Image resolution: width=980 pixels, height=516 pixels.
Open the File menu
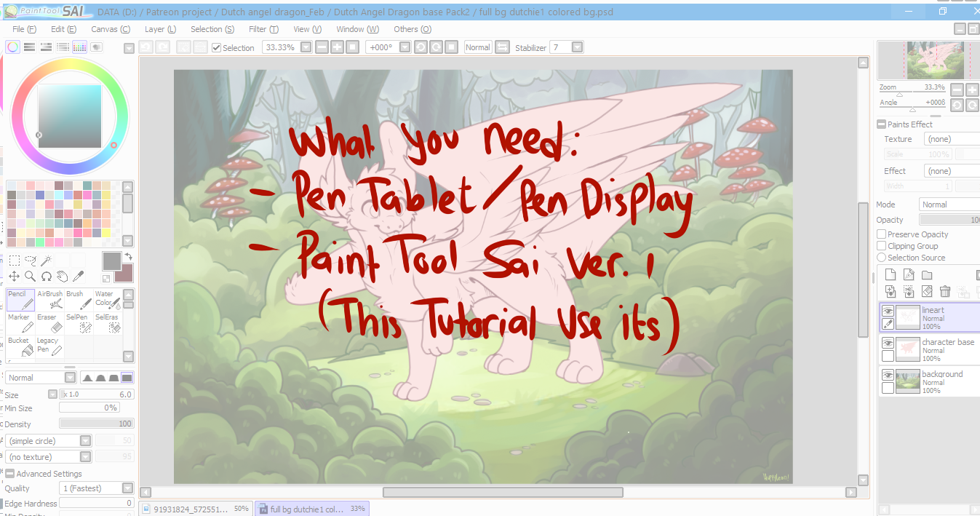pyautogui.click(x=24, y=29)
